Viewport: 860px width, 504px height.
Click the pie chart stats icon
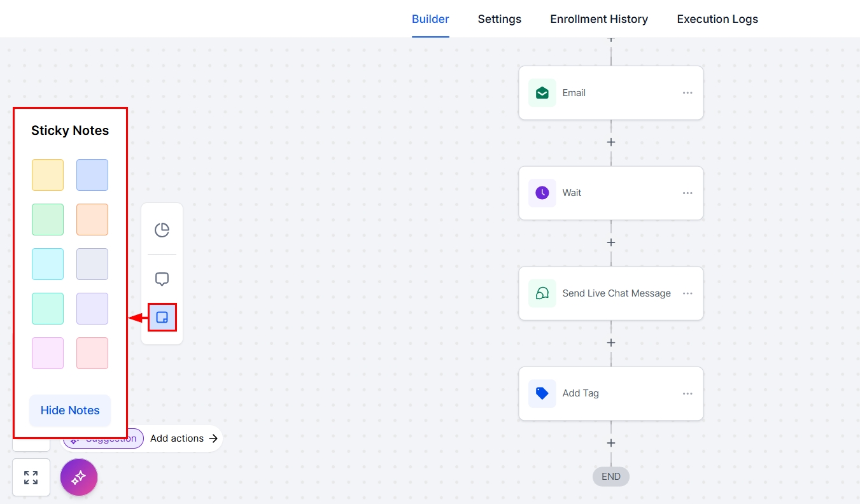(x=162, y=230)
